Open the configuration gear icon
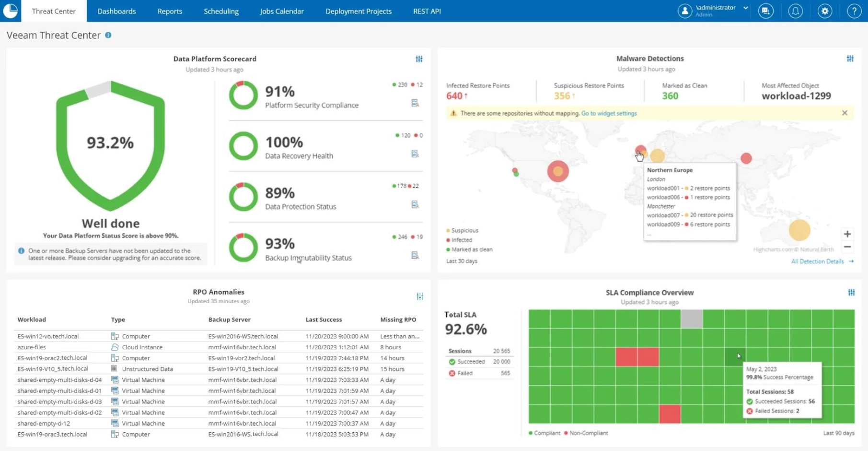868x451 pixels. pos(824,11)
